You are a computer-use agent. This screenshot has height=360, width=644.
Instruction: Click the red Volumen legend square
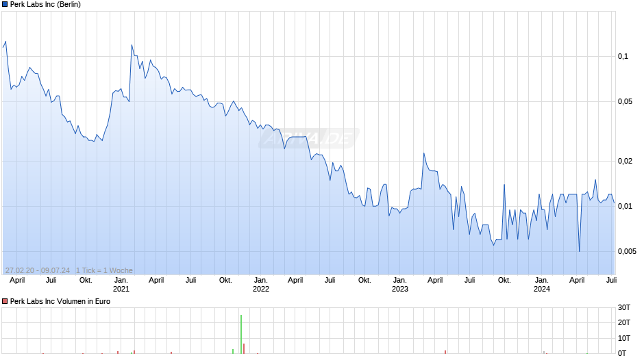click(5, 301)
